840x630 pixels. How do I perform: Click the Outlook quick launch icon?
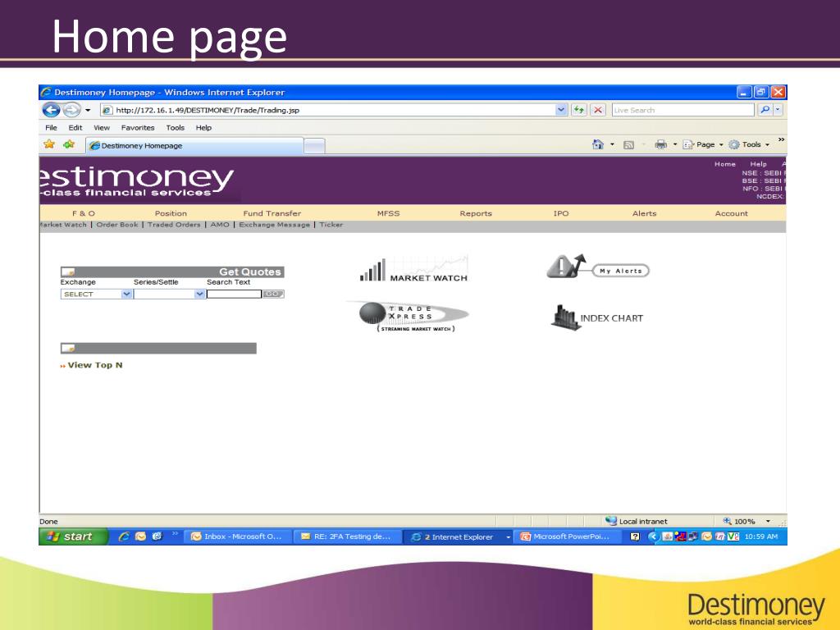140,536
